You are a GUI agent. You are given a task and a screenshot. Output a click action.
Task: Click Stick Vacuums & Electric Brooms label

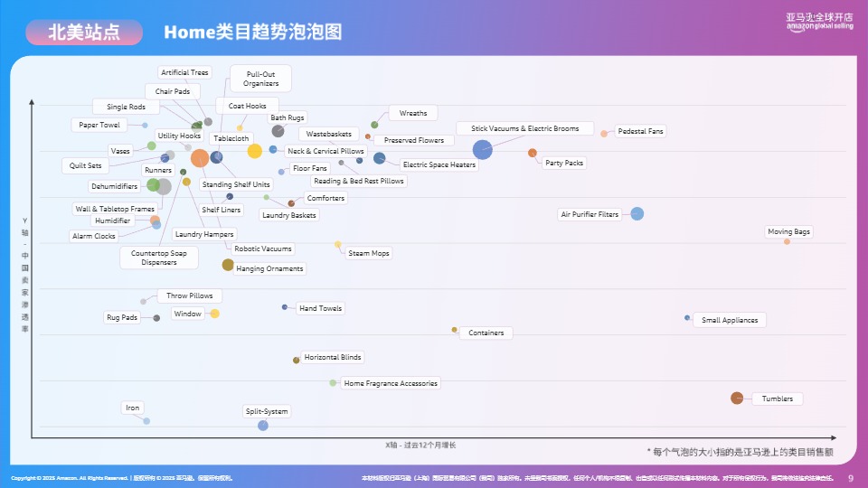point(524,128)
